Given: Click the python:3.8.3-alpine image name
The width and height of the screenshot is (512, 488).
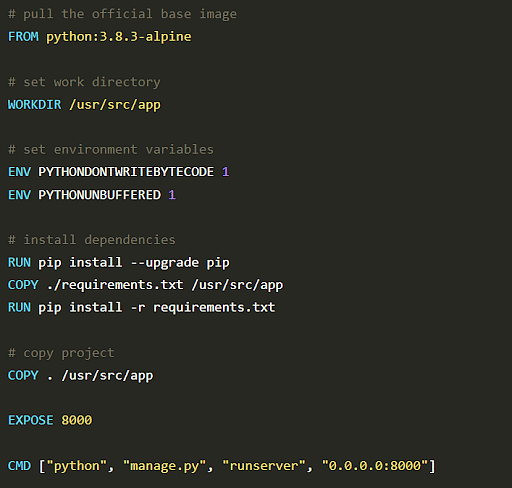Looking at the screenshot, I should coord(119,37).
